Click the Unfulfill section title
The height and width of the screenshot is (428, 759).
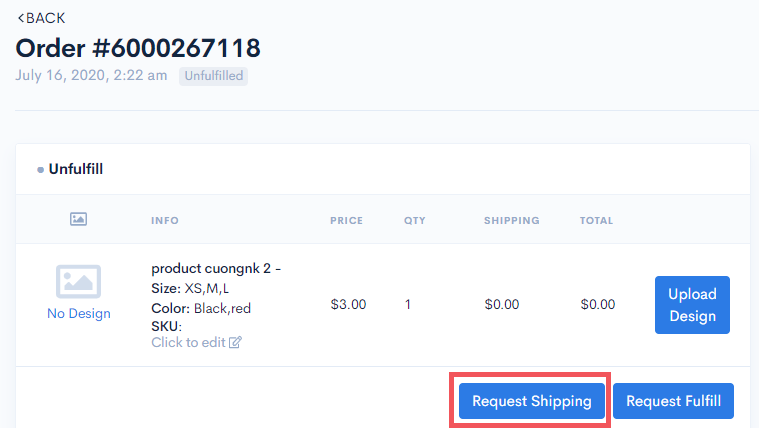coord(76,169)
